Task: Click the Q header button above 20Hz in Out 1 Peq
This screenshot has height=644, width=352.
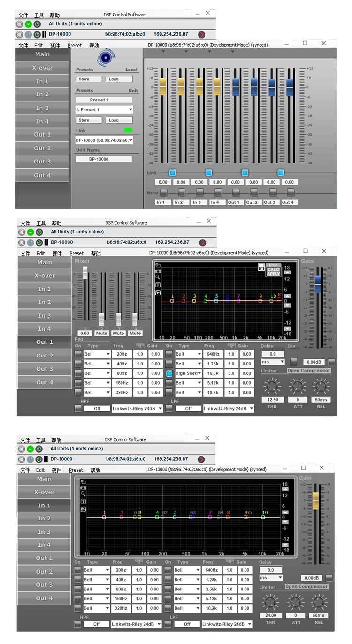Action: [140, 345]
